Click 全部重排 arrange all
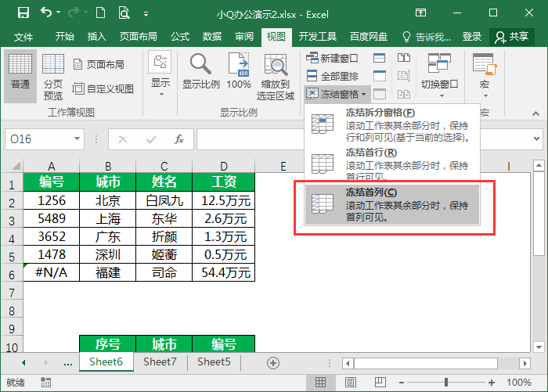548x392 pixels. [x=333, y=76]
